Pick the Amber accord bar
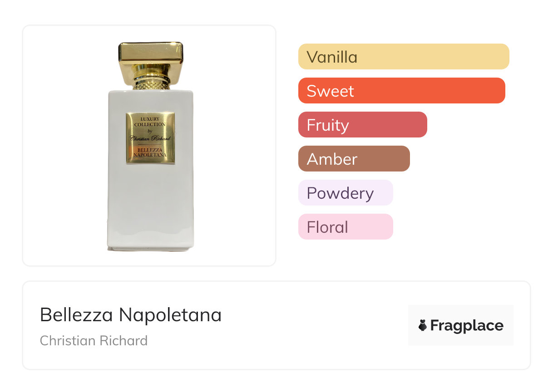The image size is (553, 392). click(x=354, y=159)
